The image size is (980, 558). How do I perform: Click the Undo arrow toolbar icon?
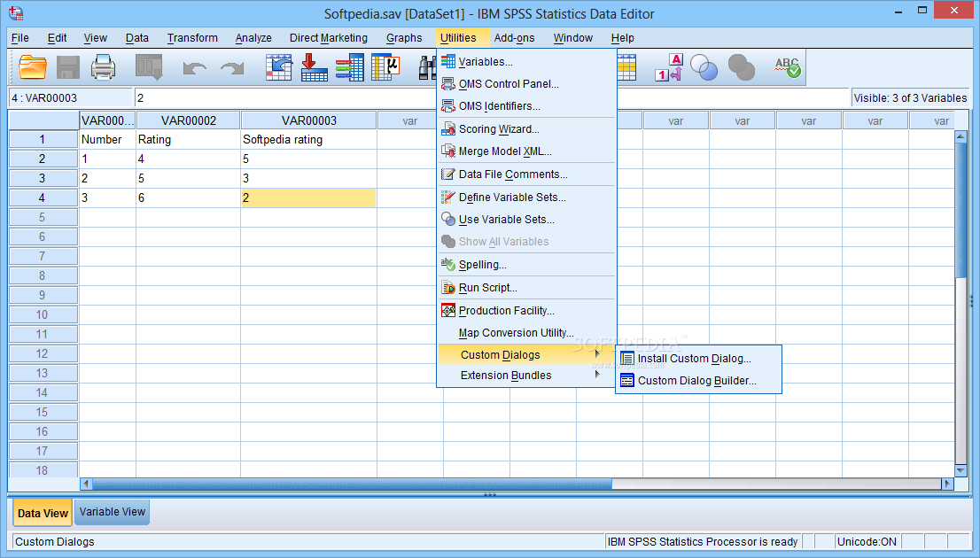[194, 67]
